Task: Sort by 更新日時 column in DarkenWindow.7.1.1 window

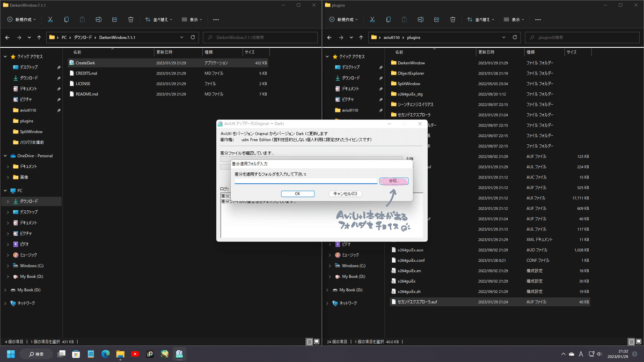Action: click(x=178, y=52)
